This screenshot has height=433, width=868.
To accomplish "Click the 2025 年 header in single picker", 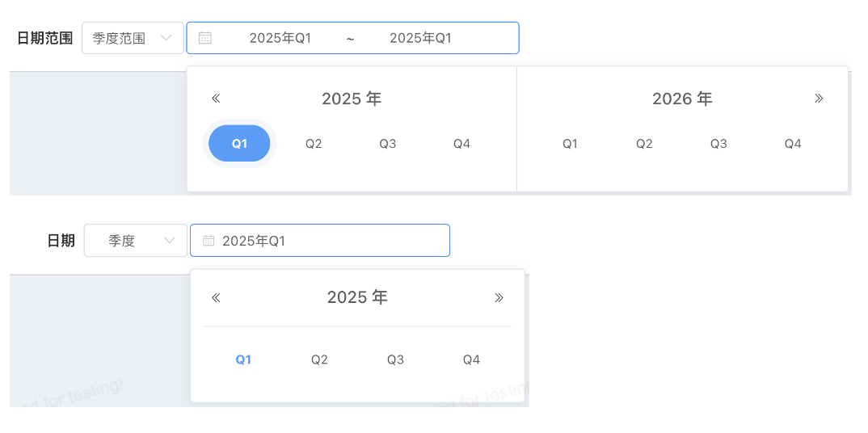I will [x=357, y=297].
